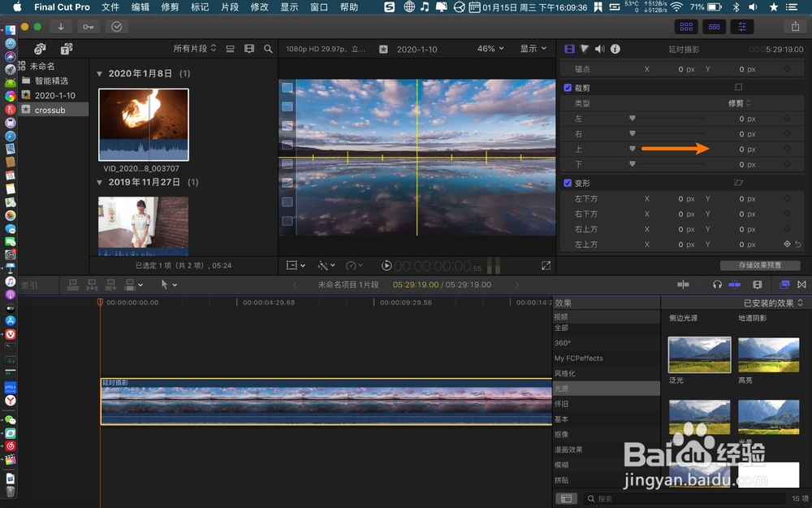Select the 泛光 effect thumbnail
812x508 pixels.
tap(699, 355)
